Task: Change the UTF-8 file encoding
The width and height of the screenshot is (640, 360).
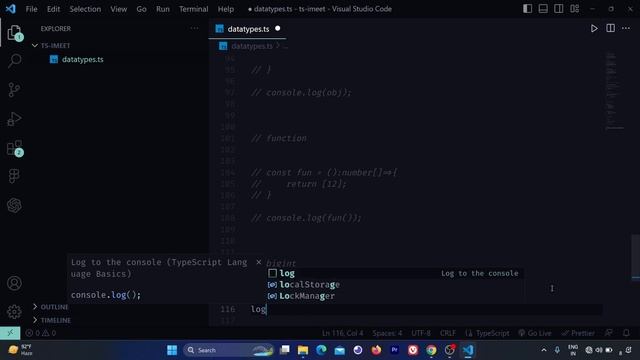Action: [x=421, y=333]
